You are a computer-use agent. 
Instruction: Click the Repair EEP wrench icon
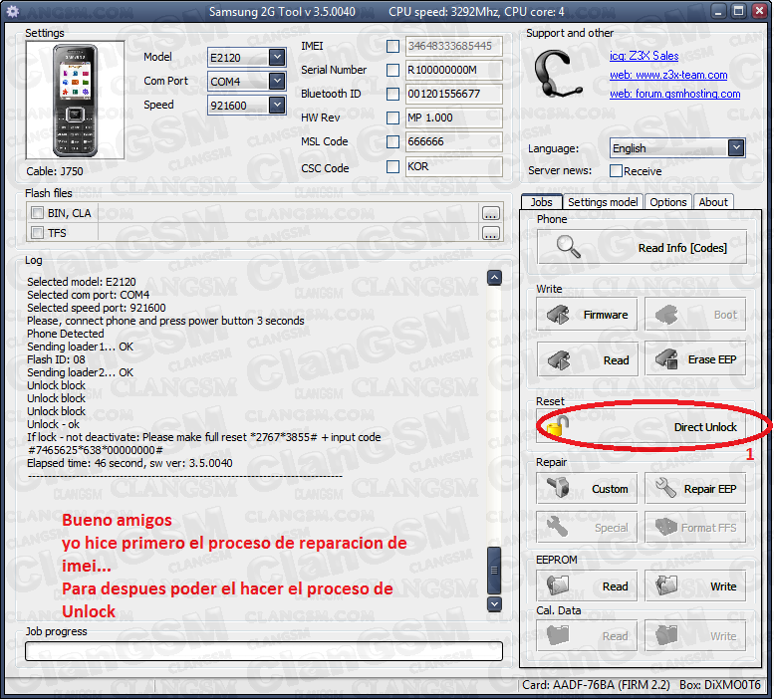666,487
